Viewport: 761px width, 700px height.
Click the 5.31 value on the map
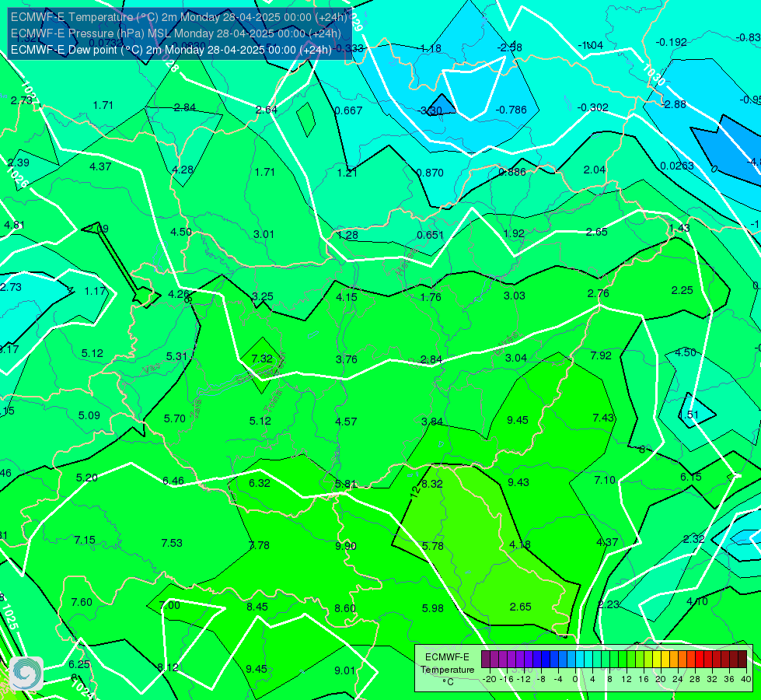point(176,356)
